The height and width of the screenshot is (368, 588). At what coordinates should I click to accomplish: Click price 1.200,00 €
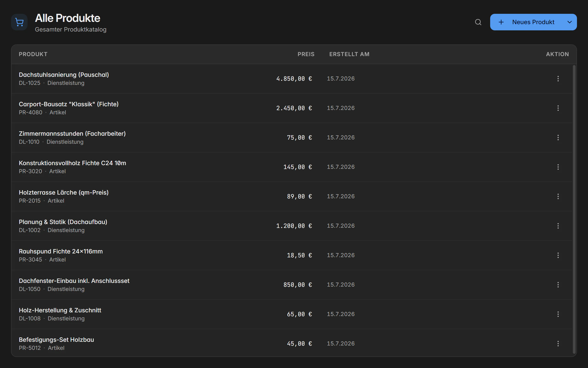pyautogui.click(x=294, y=226)
